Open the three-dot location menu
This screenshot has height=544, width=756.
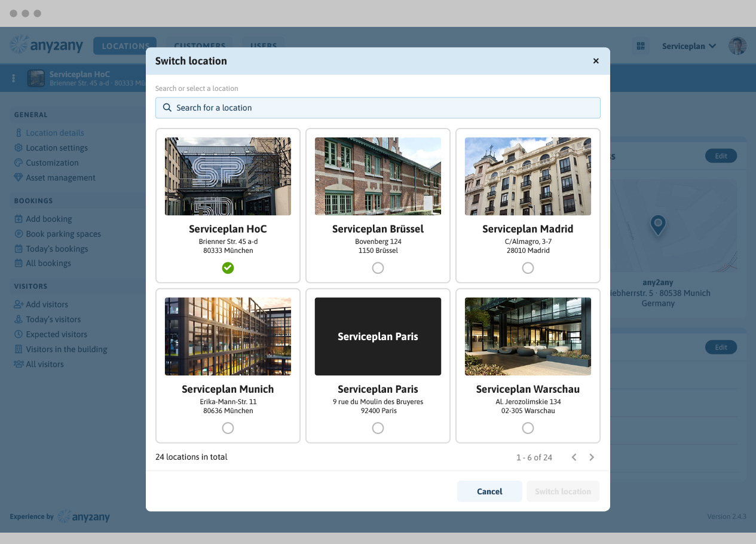(14, 78)
